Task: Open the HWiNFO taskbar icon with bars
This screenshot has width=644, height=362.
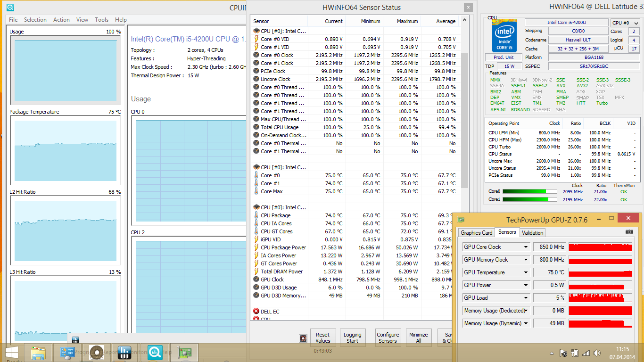Action: click(124, 353)
